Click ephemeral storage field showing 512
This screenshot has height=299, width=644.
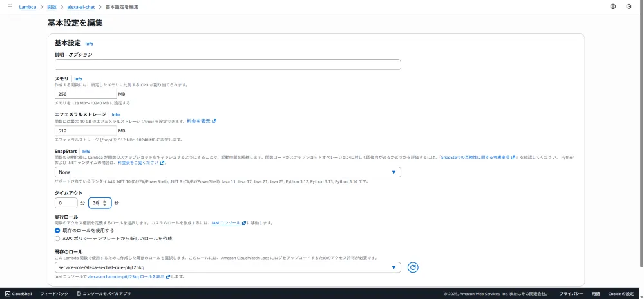point(86,131)
